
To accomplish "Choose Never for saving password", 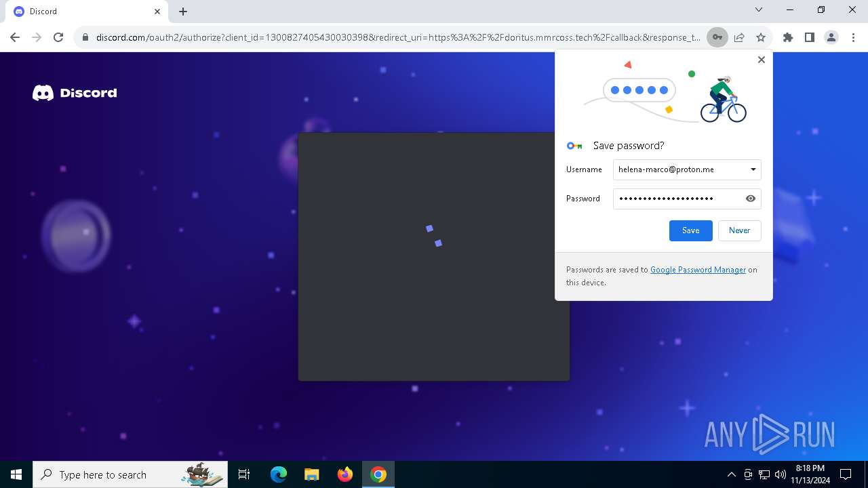I will coord(739,230).
